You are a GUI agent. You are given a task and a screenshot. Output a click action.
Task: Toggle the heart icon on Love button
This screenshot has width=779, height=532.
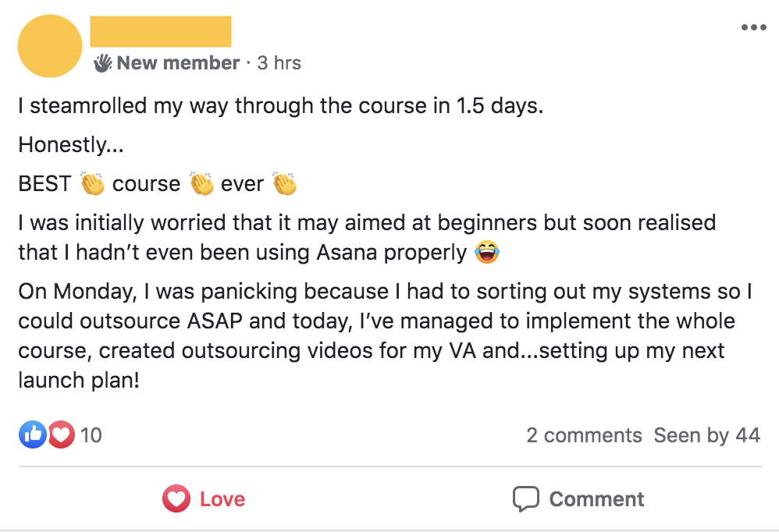coord(176,499)
